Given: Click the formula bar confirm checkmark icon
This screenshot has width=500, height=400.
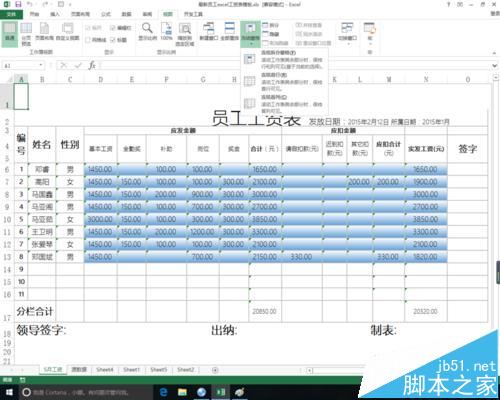Looking at the screenshot, I should click(78, 65).
